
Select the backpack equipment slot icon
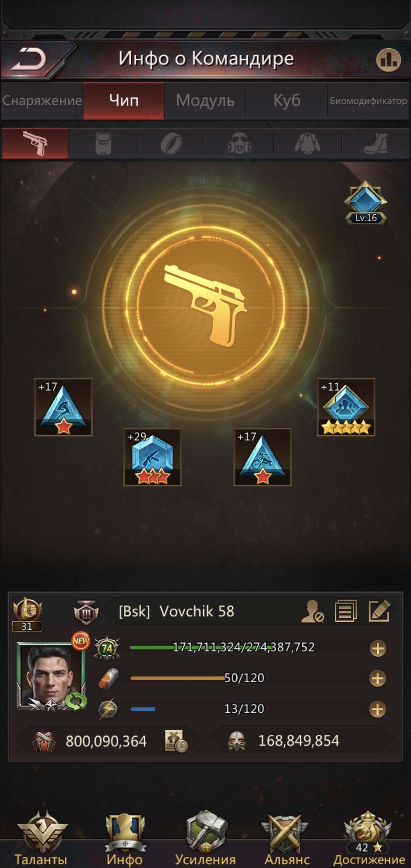coord(103,144)
